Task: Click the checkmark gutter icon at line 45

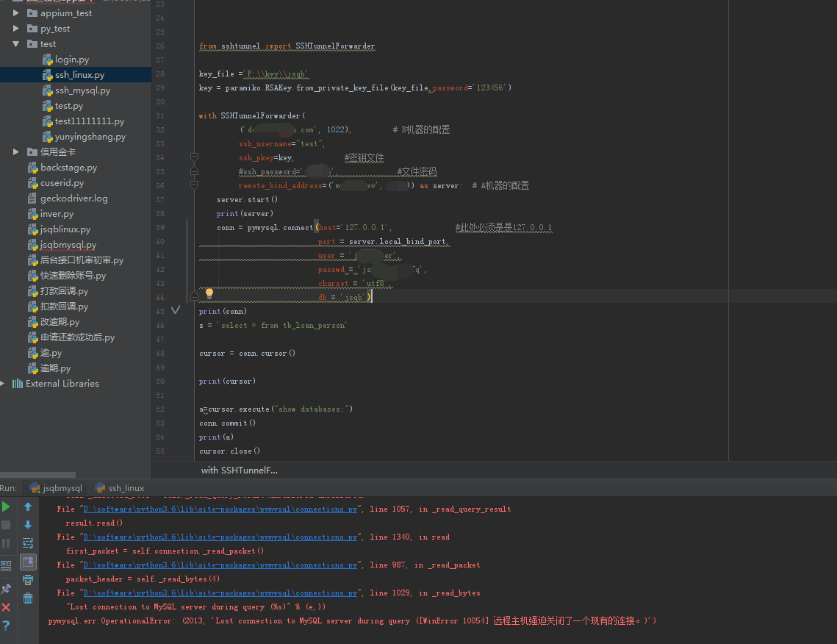Action: click(175, 310)
